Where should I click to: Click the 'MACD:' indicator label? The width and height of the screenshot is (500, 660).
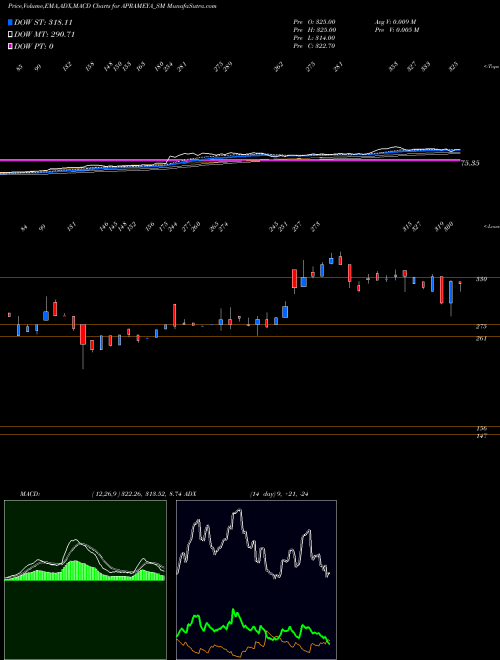[x=30, y=494]
